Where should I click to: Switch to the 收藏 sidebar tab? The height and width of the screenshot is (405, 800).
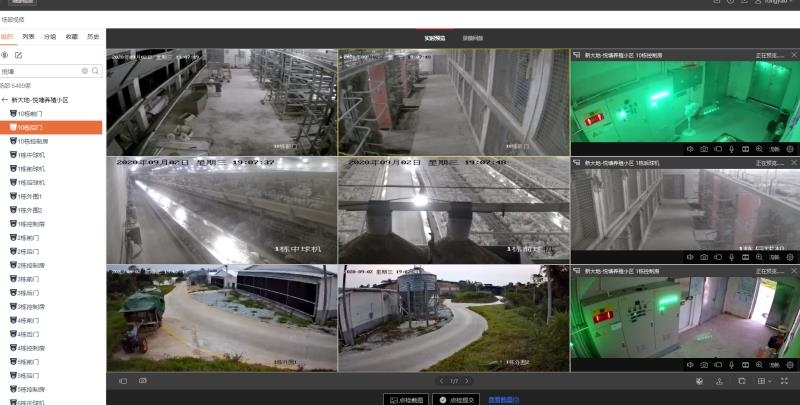coord(71,37)
